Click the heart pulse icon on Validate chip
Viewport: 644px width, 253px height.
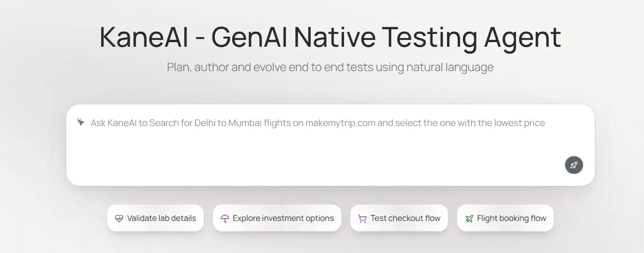pyautogui.click(x=119, y=219)
